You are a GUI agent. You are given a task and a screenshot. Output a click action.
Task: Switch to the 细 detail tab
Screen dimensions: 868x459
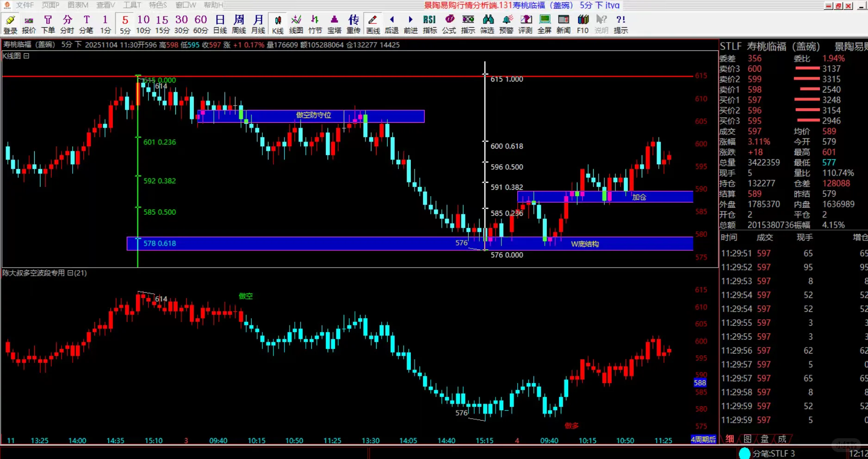click(730, 439)
